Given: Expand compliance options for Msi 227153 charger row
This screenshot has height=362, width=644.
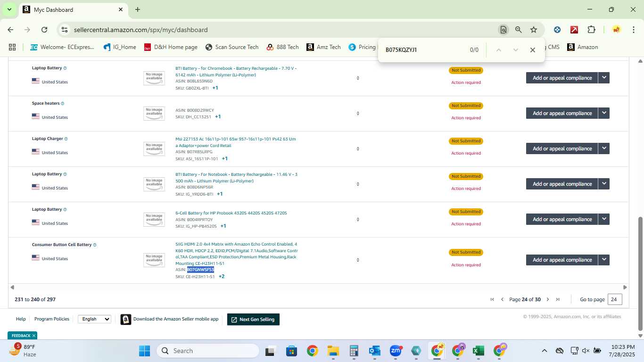Looking at the screenshot, I should pyautogui.click(x=604, y=148).
